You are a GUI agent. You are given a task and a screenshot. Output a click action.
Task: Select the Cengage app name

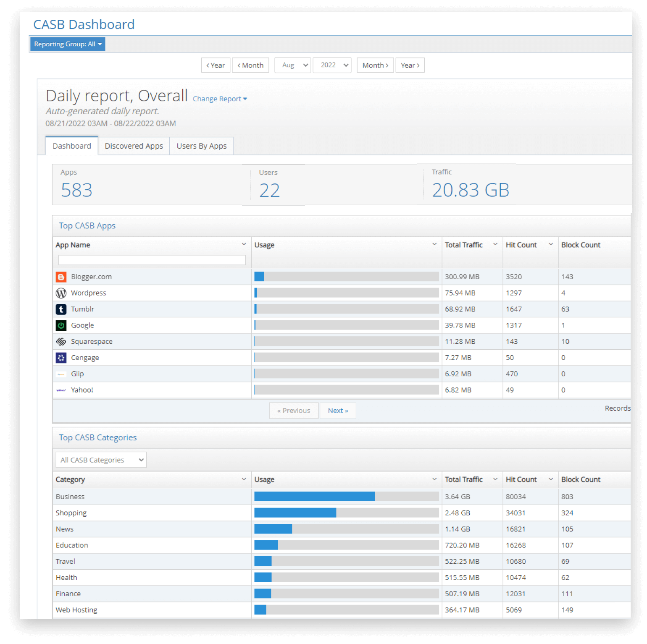coord(85,358)
